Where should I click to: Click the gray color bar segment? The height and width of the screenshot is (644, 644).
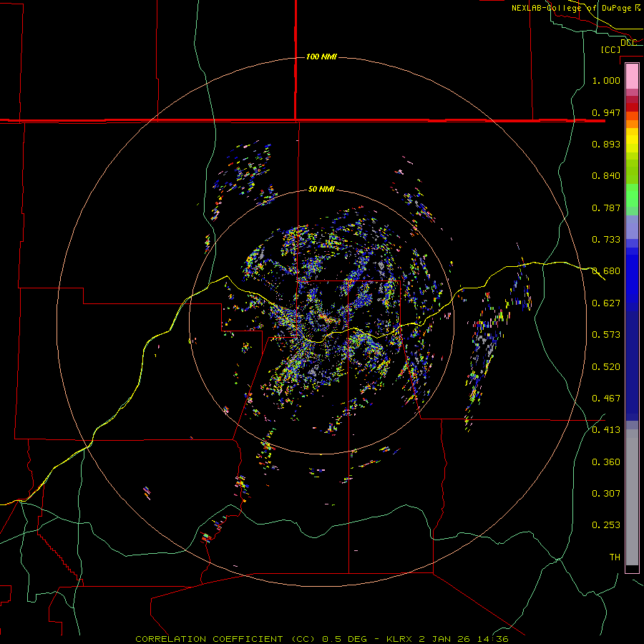click(x=632, y=497)
